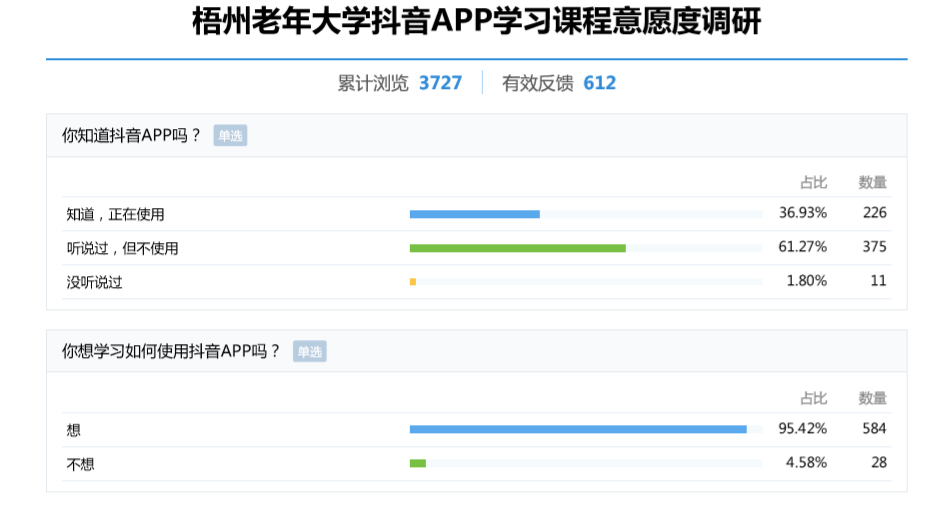The width and height of the screenshot is (950, 505).
Task: Click percentage 4.58%
Action: click(806, 462)
